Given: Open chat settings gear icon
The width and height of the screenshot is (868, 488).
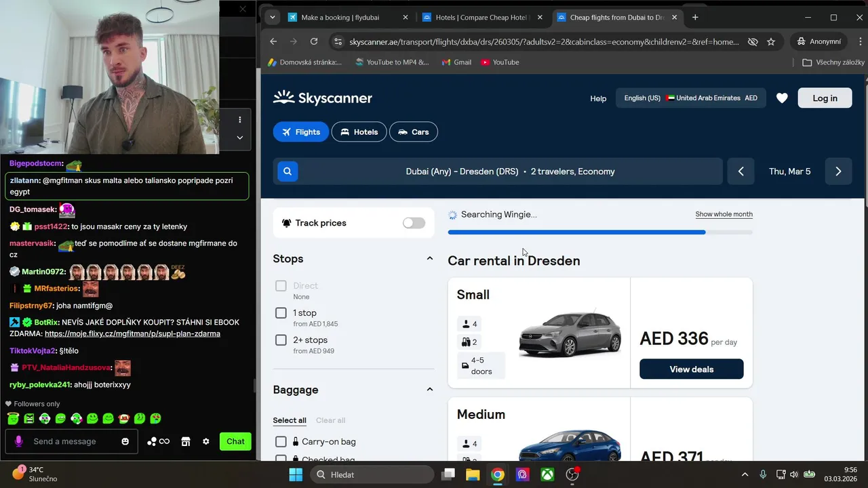Looking at the screenshot, I should [206, 441].
